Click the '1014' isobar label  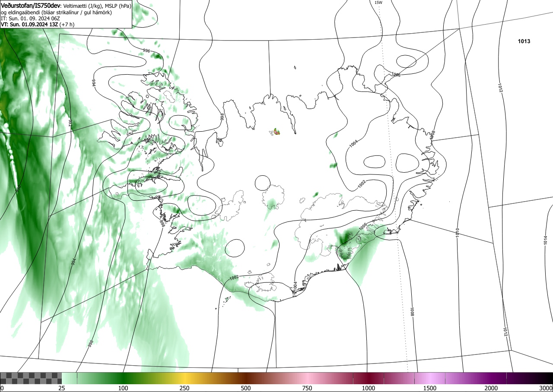coord(545,240)
